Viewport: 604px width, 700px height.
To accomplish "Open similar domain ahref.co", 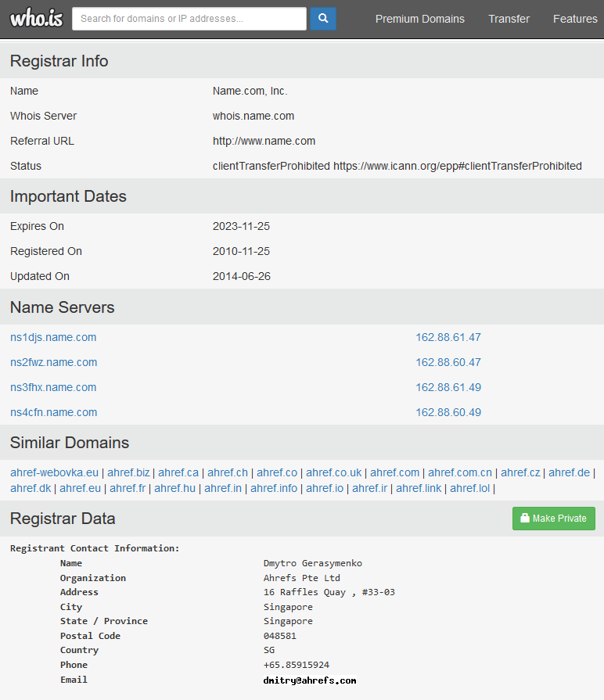I will 277,472.
